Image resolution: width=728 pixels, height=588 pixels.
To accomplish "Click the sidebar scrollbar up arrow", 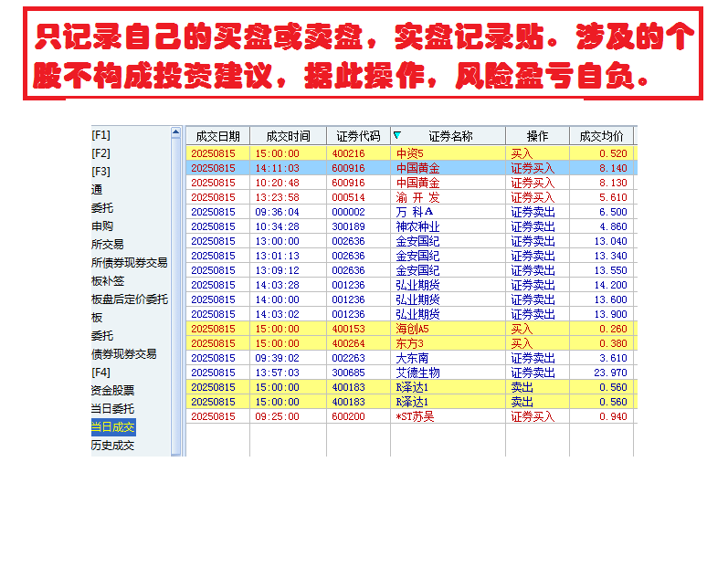I will [175, 132].
